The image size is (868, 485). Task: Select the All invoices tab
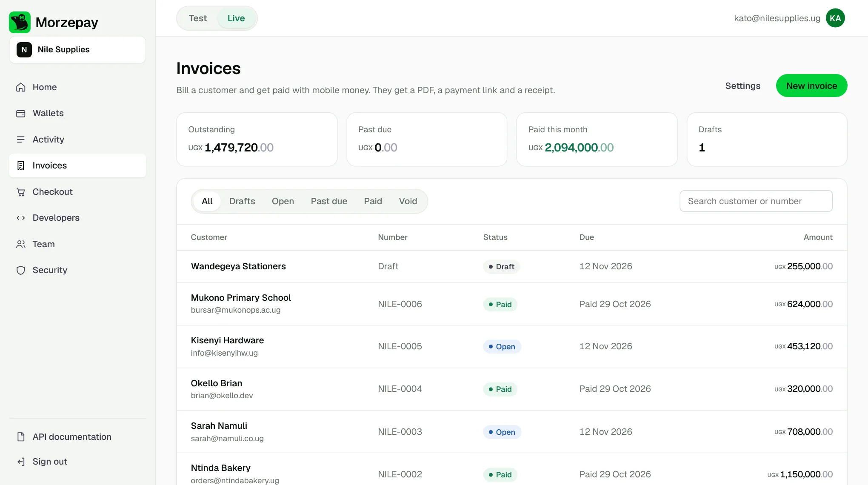[207, 201]
